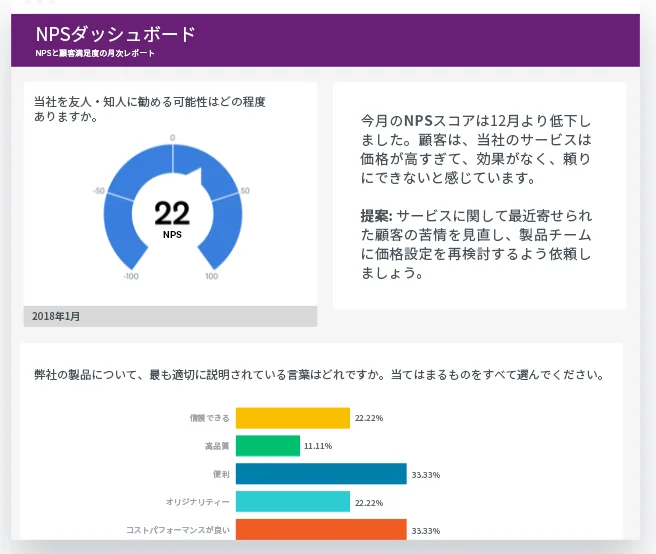Click the NPSダッシュボード title in header
Viewport: 656px width, 554px height.
115,34
